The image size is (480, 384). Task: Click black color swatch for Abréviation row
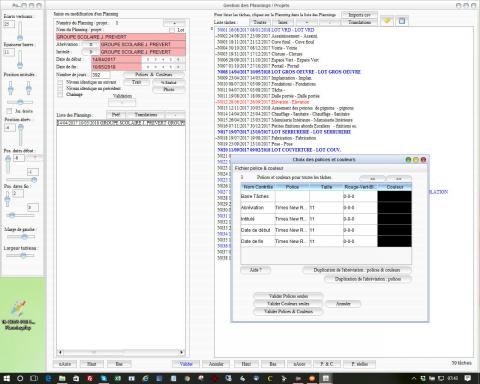pyautogui.click(x=394, y=208)
